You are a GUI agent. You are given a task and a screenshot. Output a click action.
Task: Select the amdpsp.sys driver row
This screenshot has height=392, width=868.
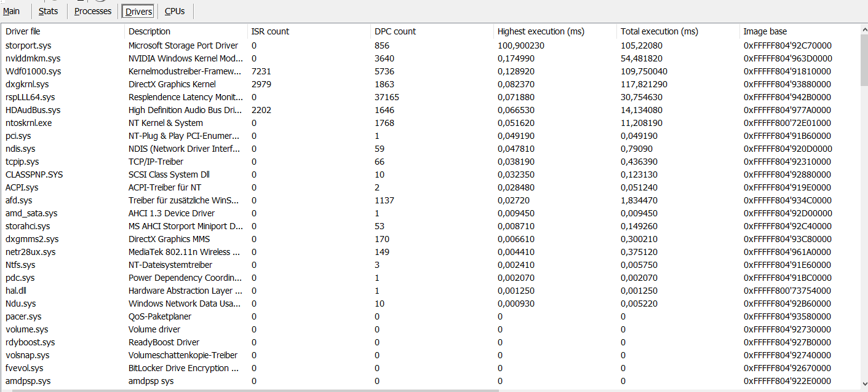(x=431, y=381)
